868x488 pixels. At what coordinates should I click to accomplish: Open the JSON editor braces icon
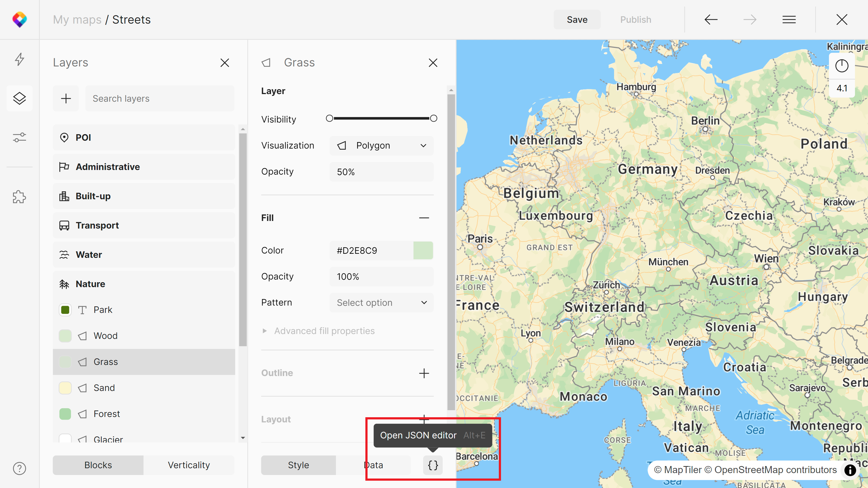pyautogui.click(x=433, y=465)
